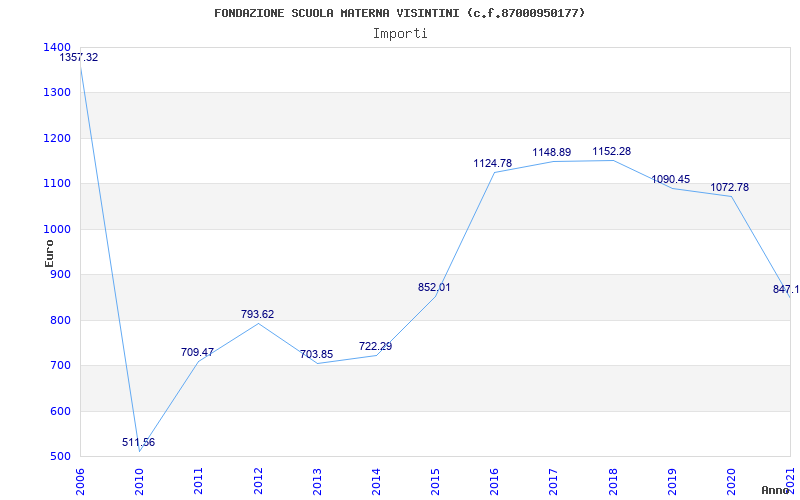The image size is (800, 500).
Task: Click the 2020 year tick label
Action: (x=731, y=481)
